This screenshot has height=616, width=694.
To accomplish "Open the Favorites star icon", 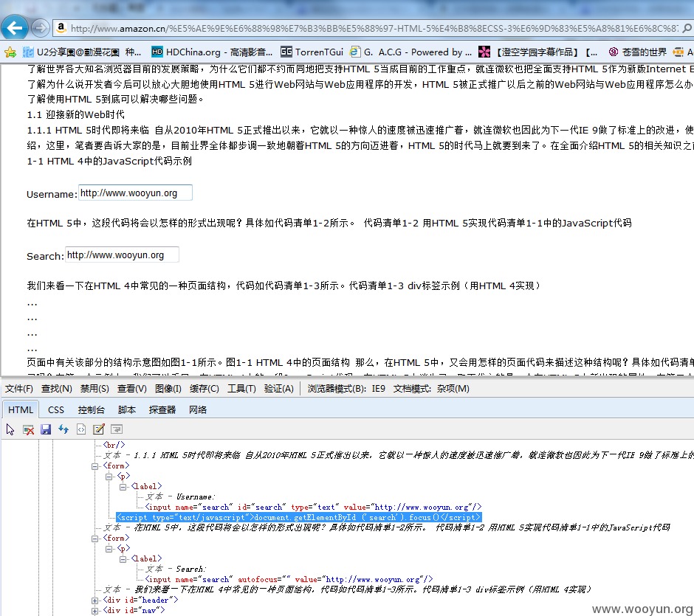I will pos(10,52).
